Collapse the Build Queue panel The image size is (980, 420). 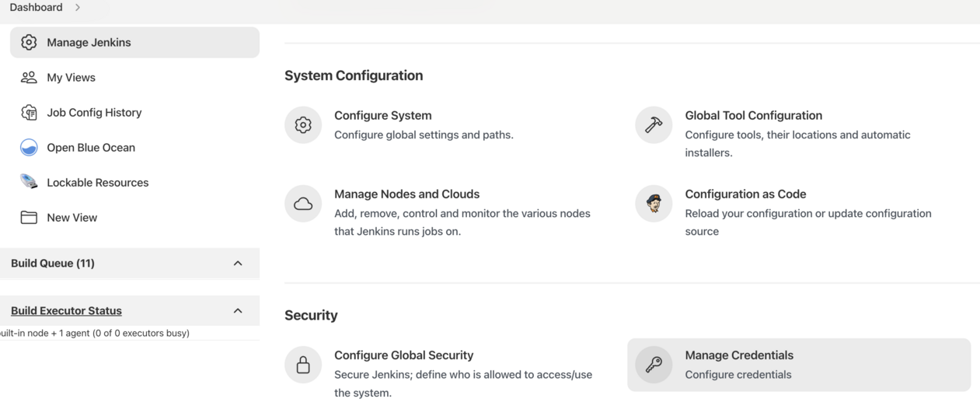click(x=238, y=263)
